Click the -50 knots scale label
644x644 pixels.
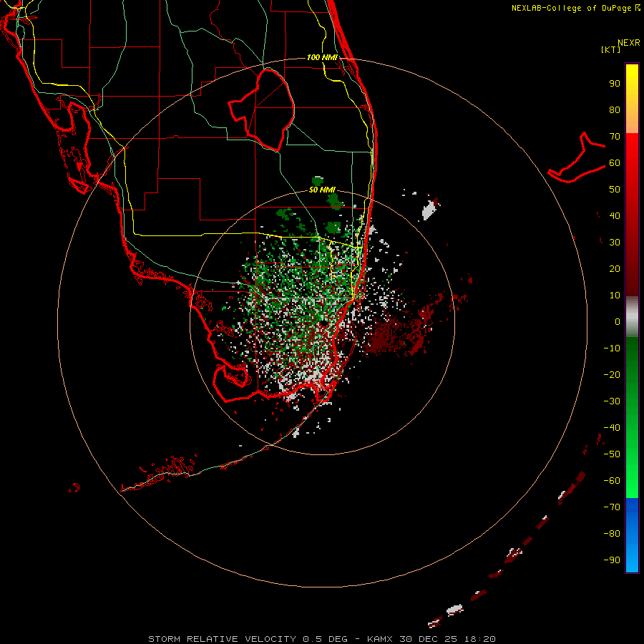pyautogui.click(x=612, y=454)
